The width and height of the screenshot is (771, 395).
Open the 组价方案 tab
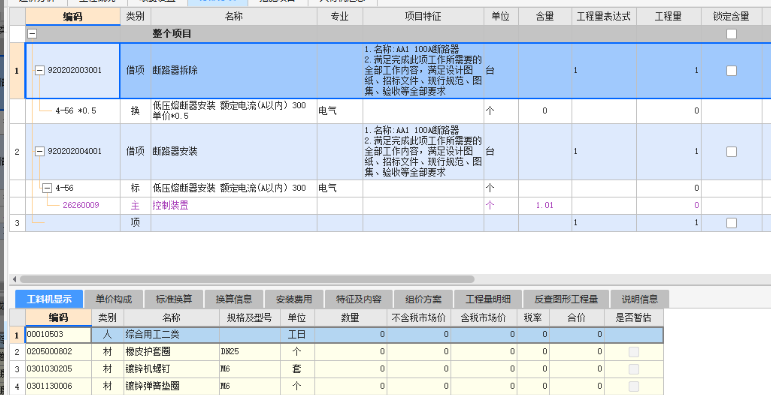pos(423,299)
